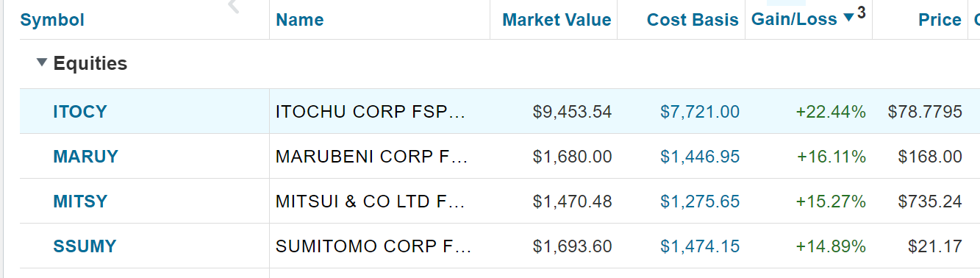Screen dimensions: 980x278
Task: Open ITOCY cost basis $7,721.00
Action: pyautogui.click(x=700, y=112)
